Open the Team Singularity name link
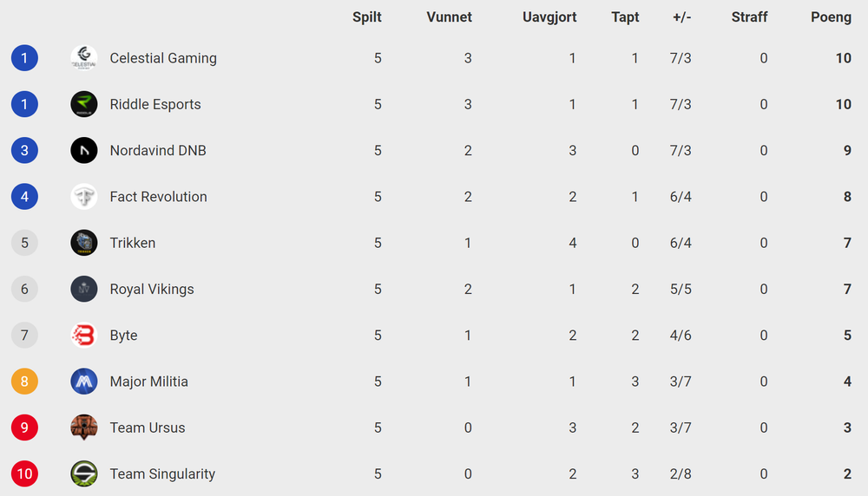 [162, 473]
